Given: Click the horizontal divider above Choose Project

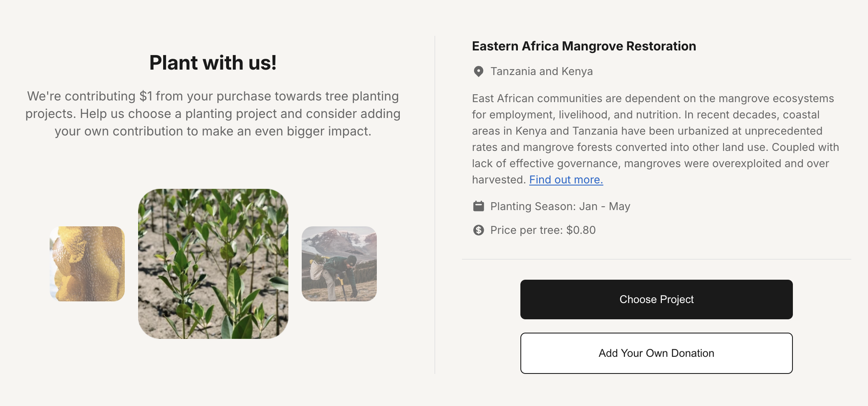Looking at the screenshot, I should click(x=656, y=259).
